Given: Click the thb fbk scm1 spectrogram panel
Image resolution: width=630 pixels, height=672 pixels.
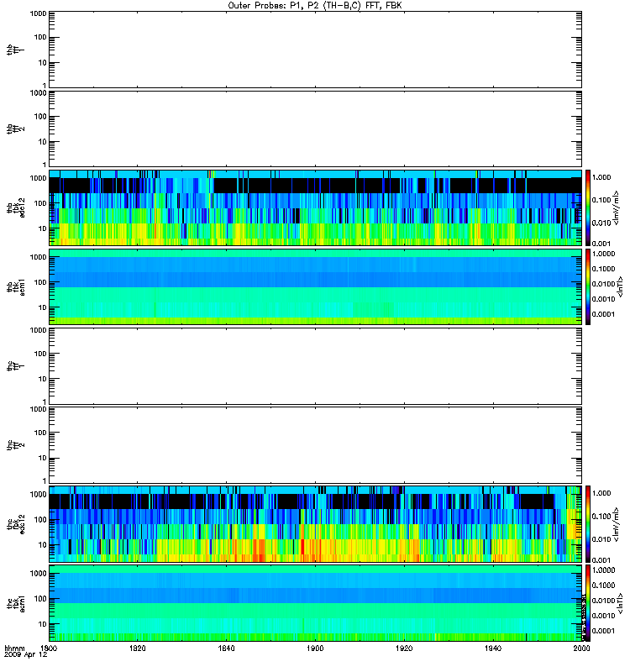Looking at the screenshot, I should pos(315,286).
